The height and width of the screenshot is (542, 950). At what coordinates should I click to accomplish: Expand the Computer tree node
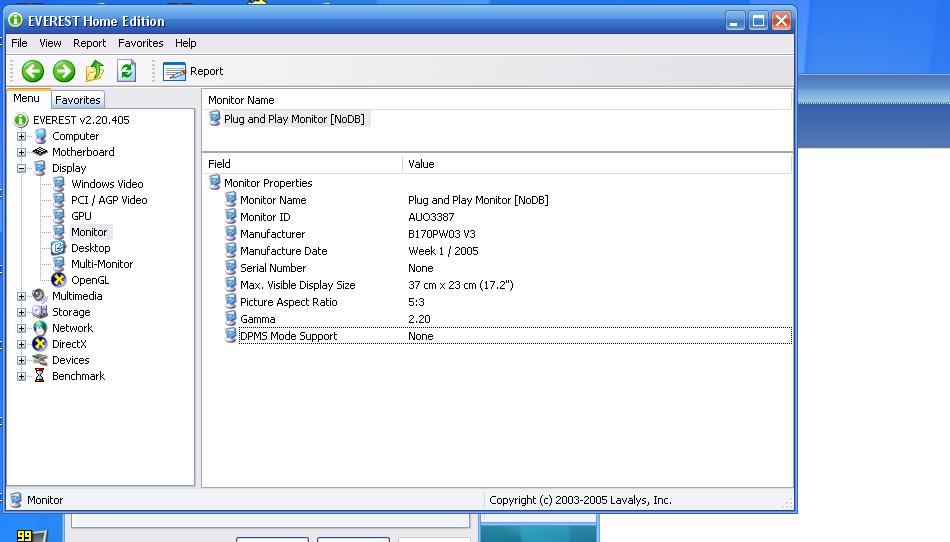22,136
